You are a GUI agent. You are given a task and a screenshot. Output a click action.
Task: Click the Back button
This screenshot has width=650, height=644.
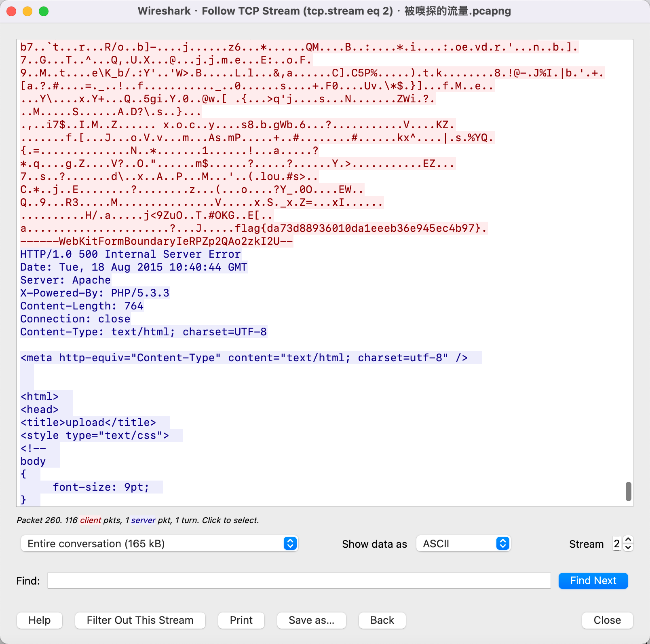coord(382,620)
